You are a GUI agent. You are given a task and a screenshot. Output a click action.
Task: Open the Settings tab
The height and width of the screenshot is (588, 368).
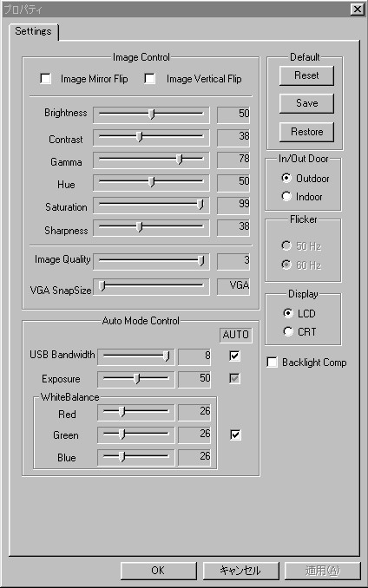click(x=33, y=31)
